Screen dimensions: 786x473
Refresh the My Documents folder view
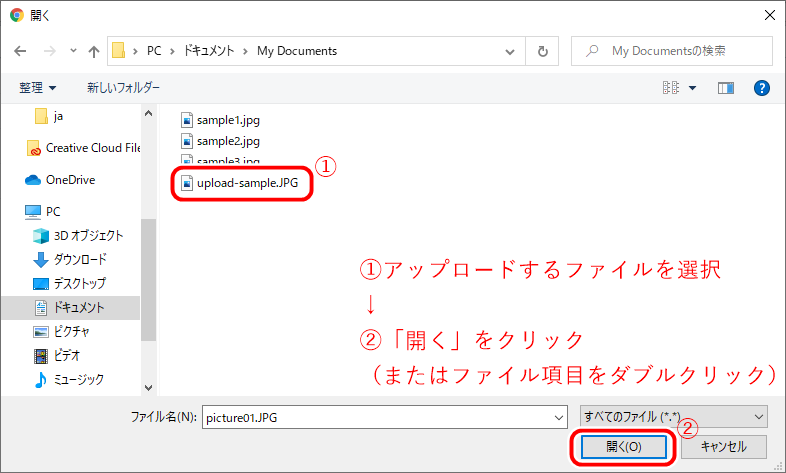[542, 51]
